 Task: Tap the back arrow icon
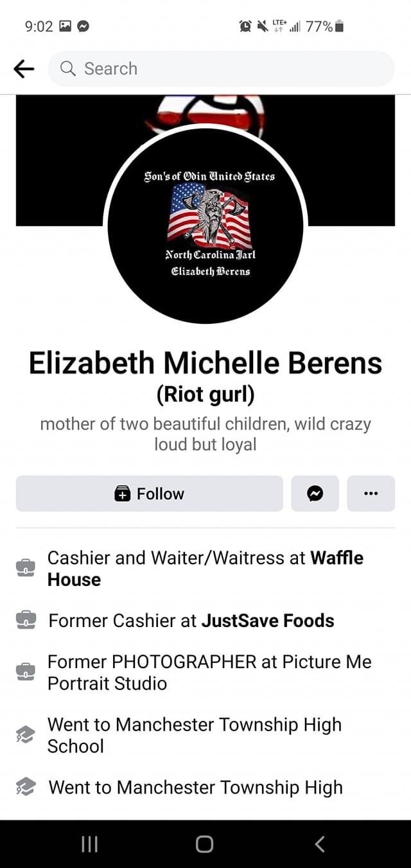click(x=24, y=69)
